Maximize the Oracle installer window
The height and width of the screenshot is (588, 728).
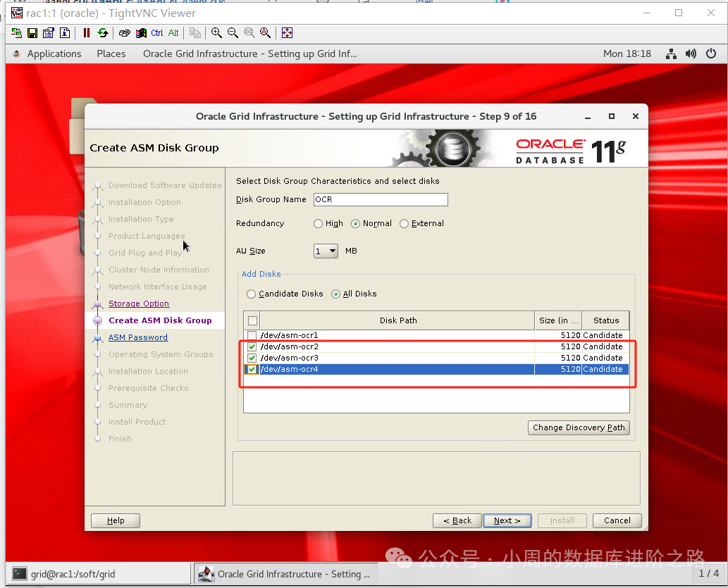pyautogui.click(x=612, y=116)
